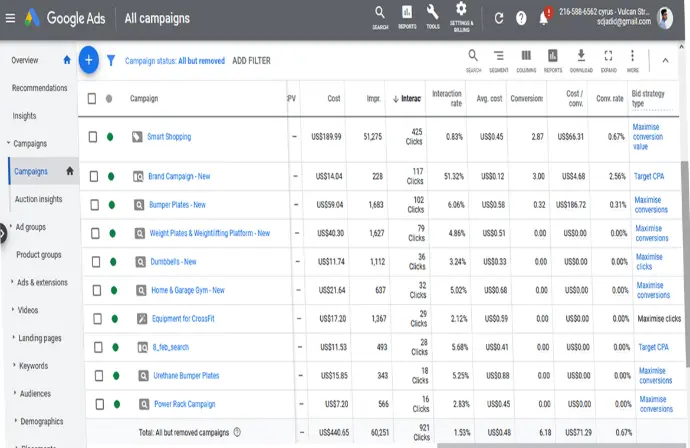Click help icon next to Total row
The width and height of the screenshot is (690, 448).
(237, 432)
